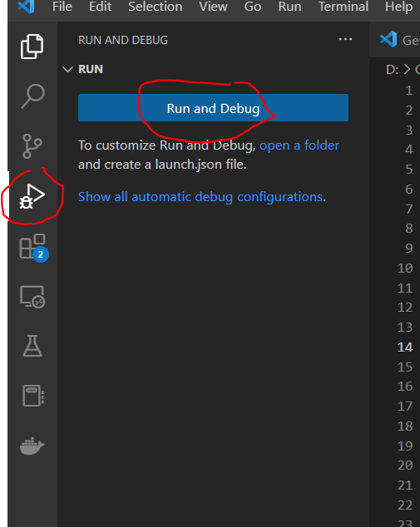This screenshot has height=527, width=420.
Task: Click the VS Code logo in title bar
Action: (x=26, y=6)
